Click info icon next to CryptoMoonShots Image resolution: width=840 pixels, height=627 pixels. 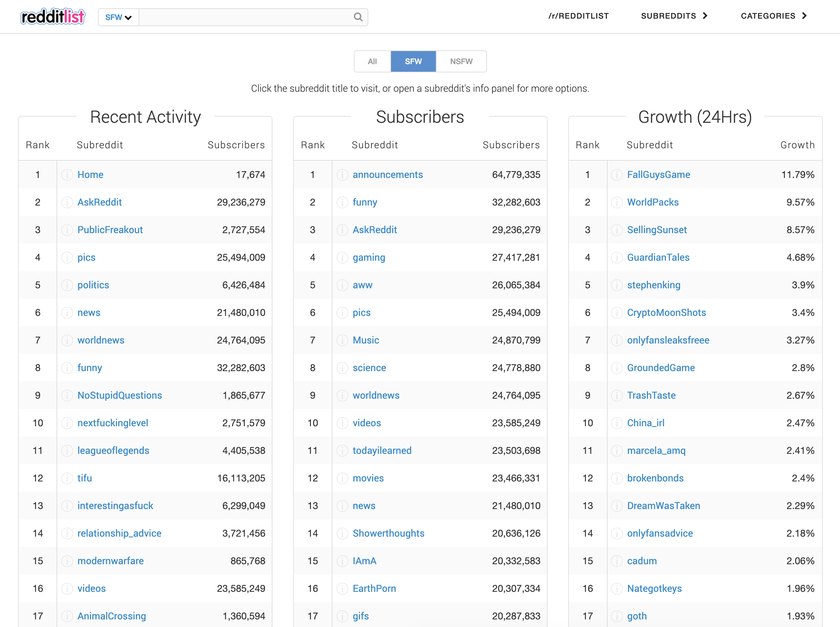[617, 313]
